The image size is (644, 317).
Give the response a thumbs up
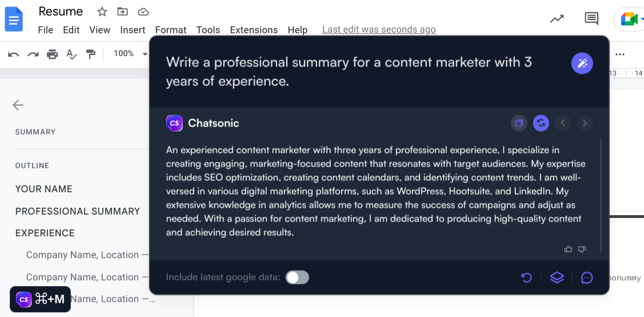568,249
